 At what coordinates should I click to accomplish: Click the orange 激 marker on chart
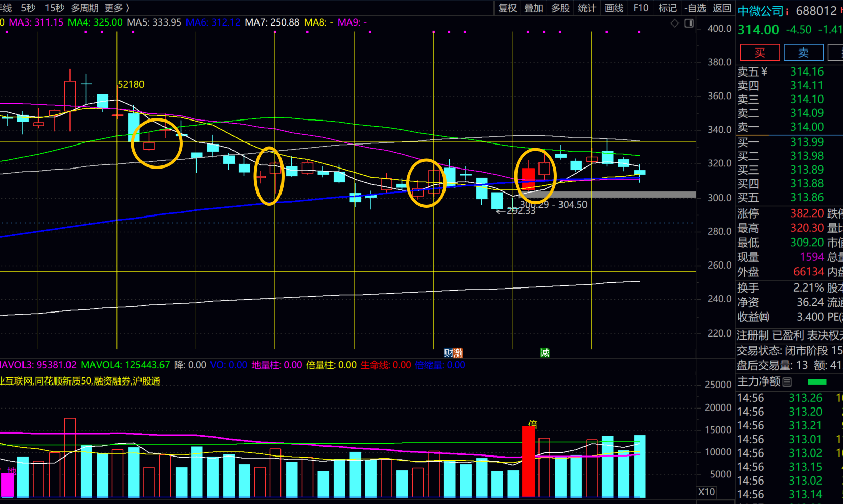(458, 353)
